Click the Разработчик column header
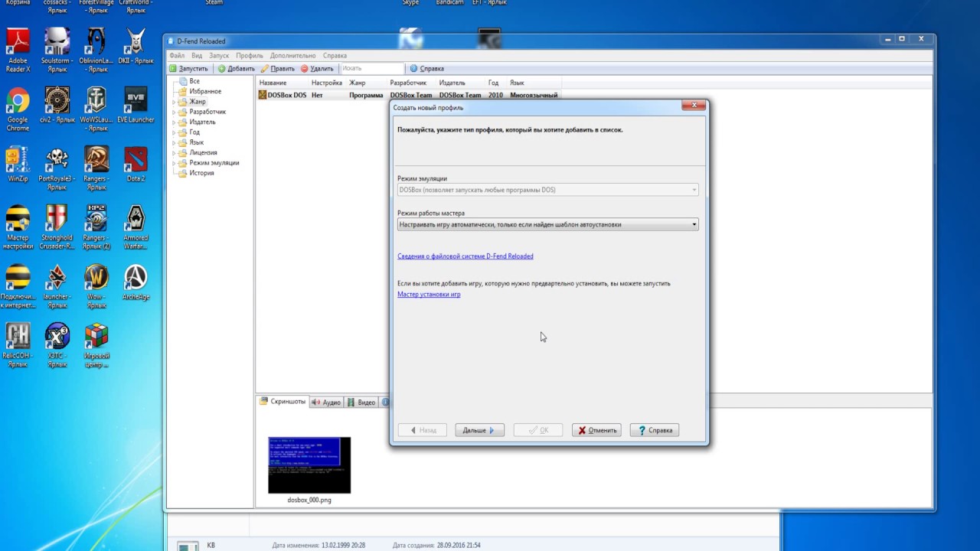 click(x=411, y=83)
